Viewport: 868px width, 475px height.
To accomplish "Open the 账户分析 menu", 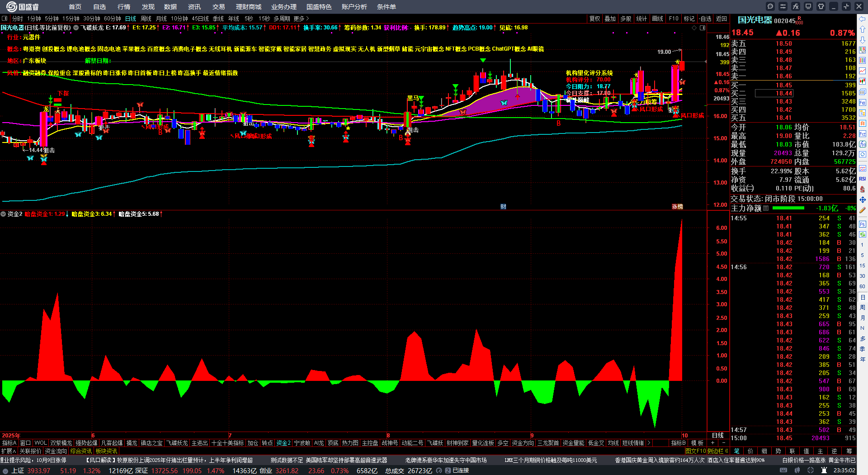I will pos(354,7).
